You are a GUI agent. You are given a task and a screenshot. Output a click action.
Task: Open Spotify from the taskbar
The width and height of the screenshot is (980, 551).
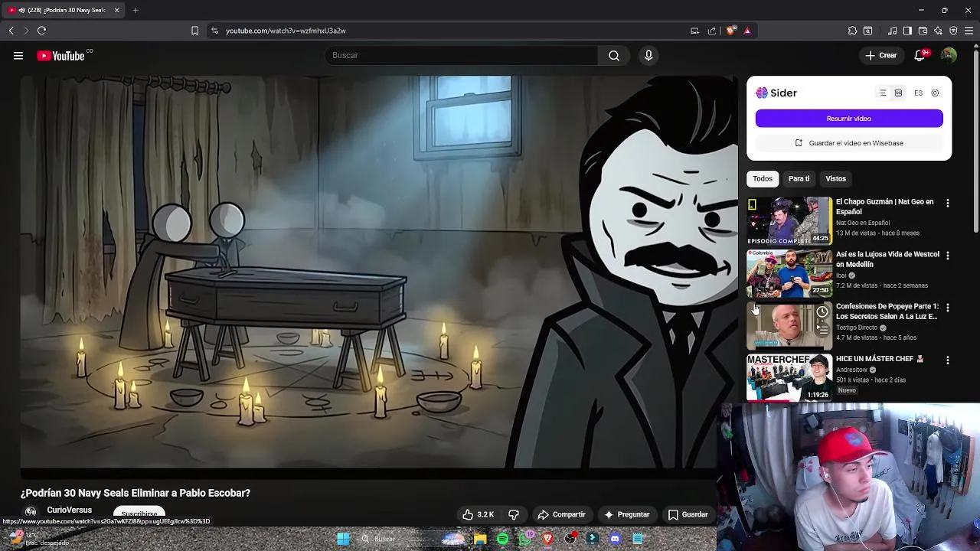coord(502,539)
